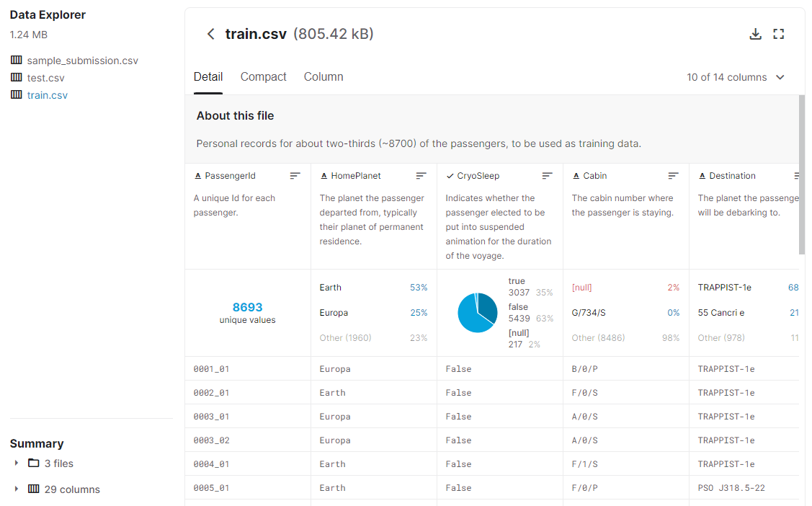
Task: Click the Destination column header
Action: pos(732,176)
